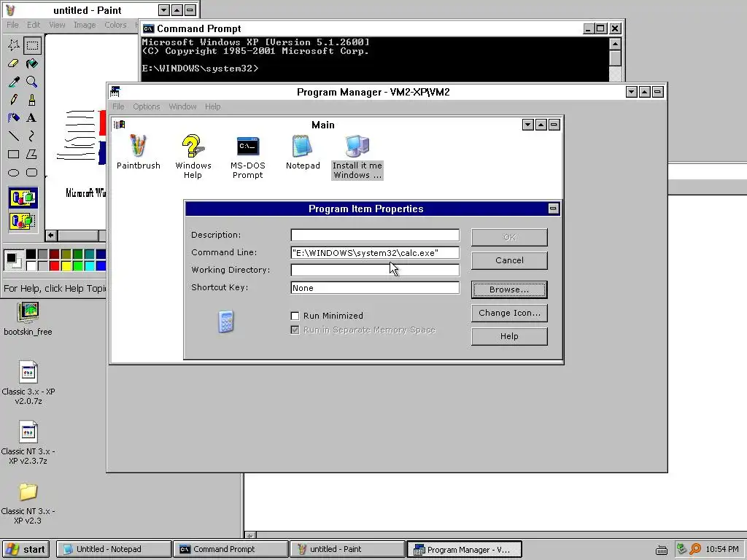Open Command Prompt window system menu icon
The width and height of the screenshot is (747, 560).
(x=148, y=28)
